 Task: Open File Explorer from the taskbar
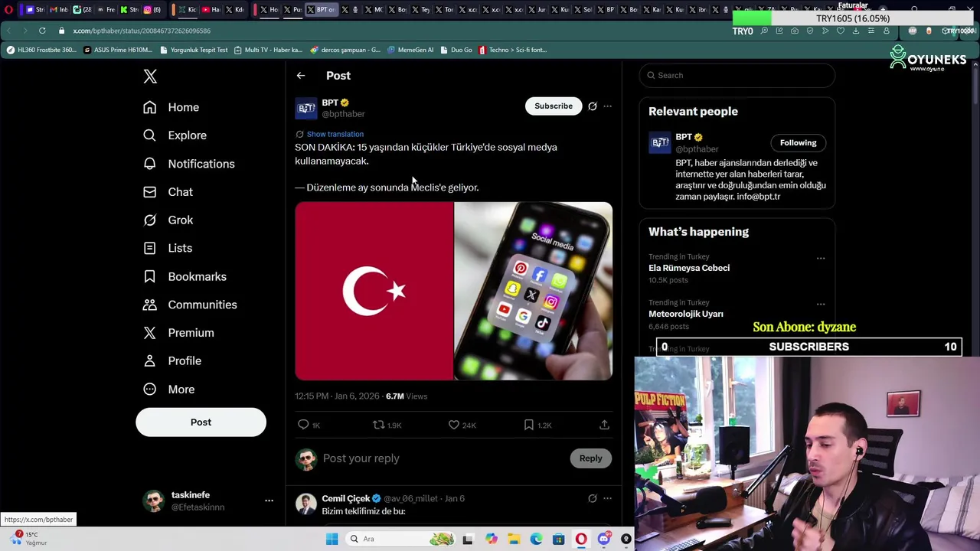[513, 540]
